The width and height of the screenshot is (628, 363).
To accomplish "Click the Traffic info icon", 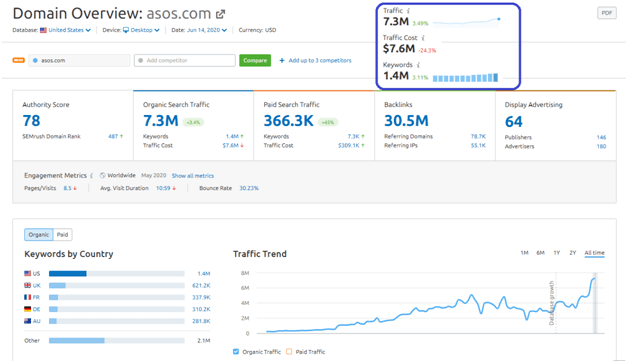I will point(408,11).
